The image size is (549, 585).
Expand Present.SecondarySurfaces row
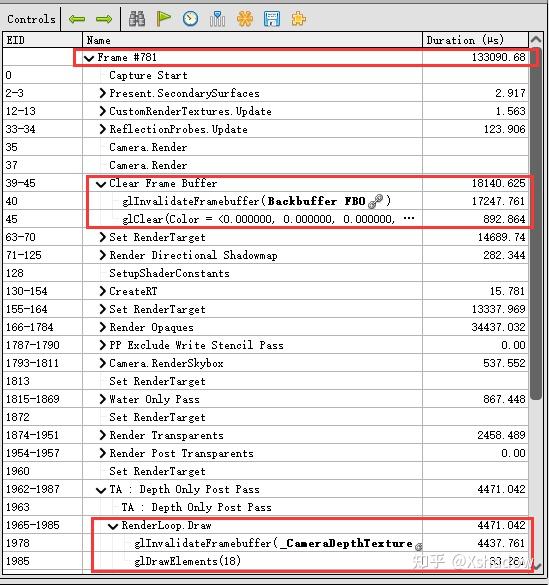pyautogui.click(x=103, y=93)
